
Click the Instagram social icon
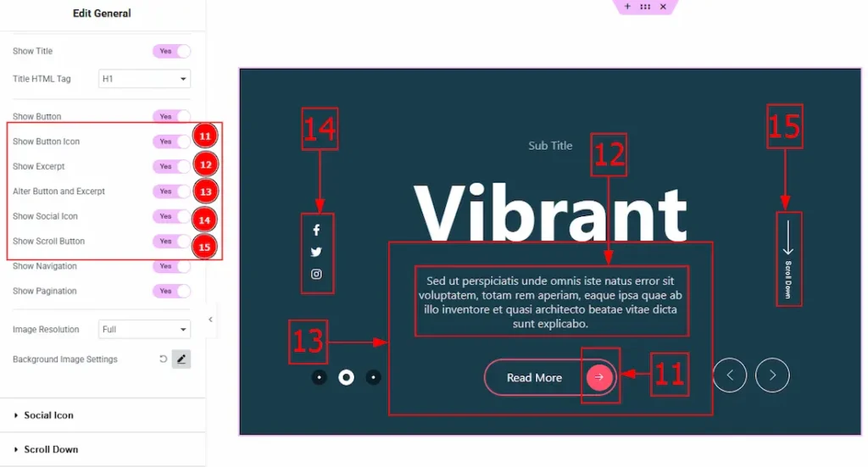[316, 274]
